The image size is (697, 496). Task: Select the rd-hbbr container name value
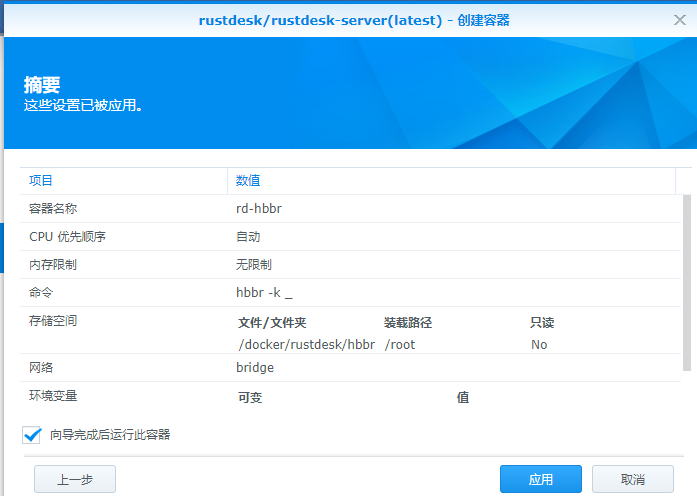[259, 208]
